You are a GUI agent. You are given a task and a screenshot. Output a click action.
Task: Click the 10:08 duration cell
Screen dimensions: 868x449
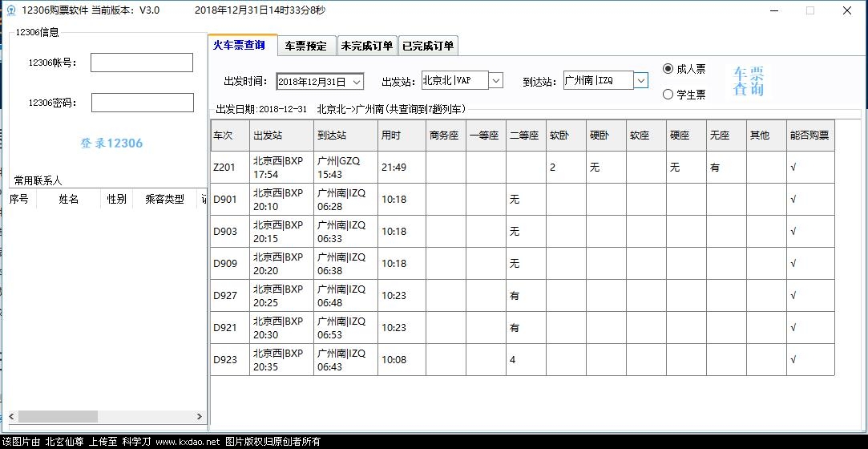point(402,360)
